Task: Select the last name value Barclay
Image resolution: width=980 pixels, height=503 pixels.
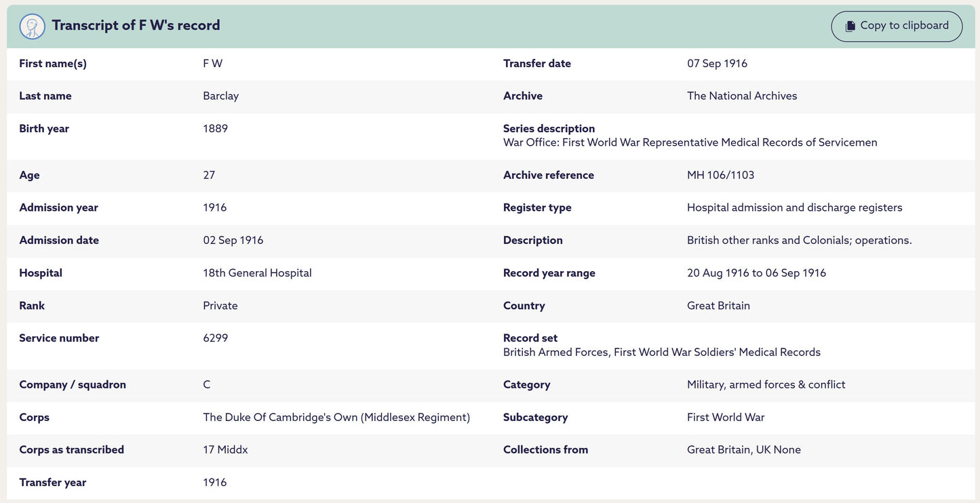Action: click(220, 96)
